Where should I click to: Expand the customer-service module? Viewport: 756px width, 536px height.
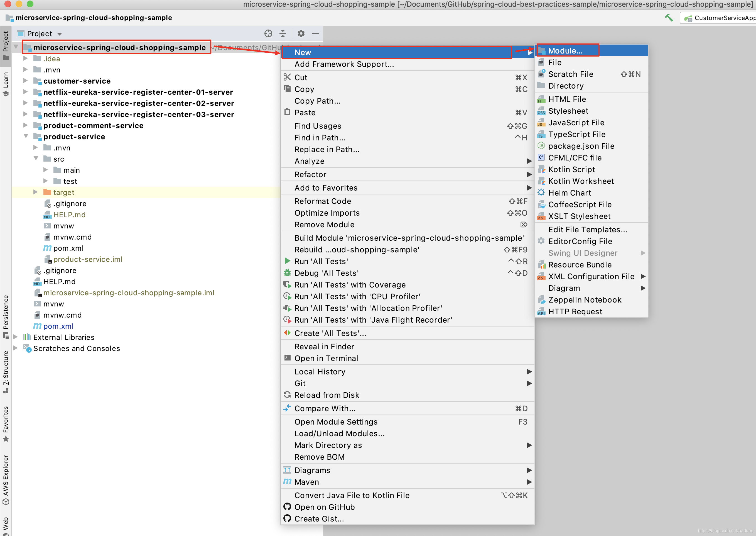25,81
